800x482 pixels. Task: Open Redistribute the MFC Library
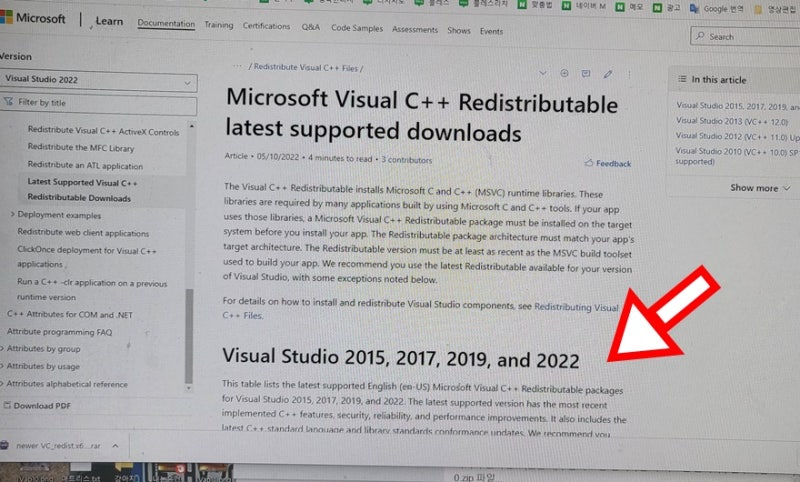coord(81,148)
